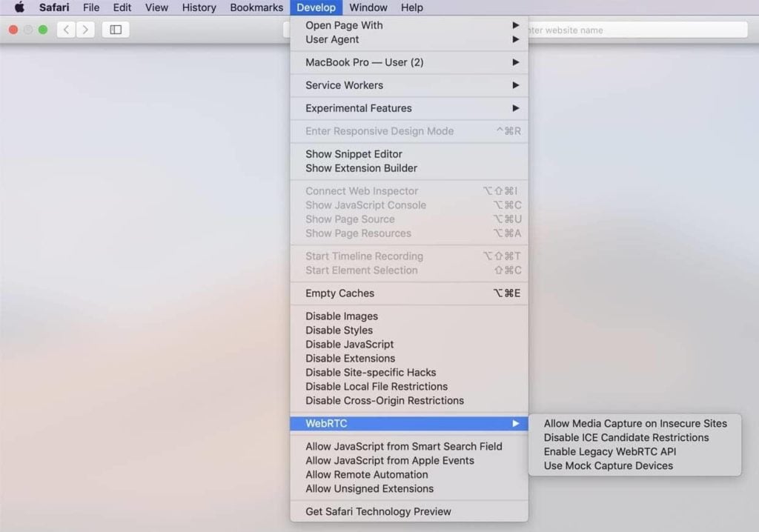Expand the User Agent submenu
This screenshot has width=759, height=532.
pos(409,39)
